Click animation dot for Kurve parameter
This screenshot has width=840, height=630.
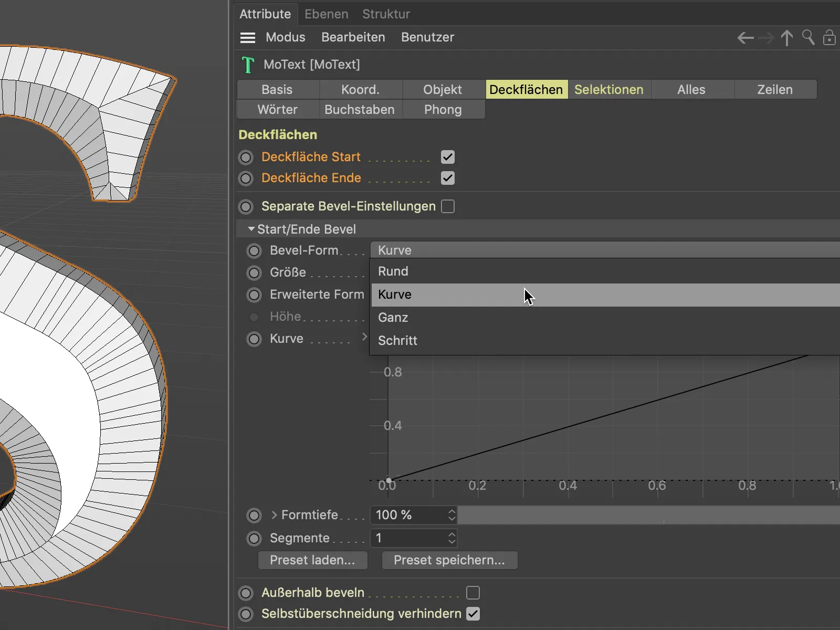(254, 339)
